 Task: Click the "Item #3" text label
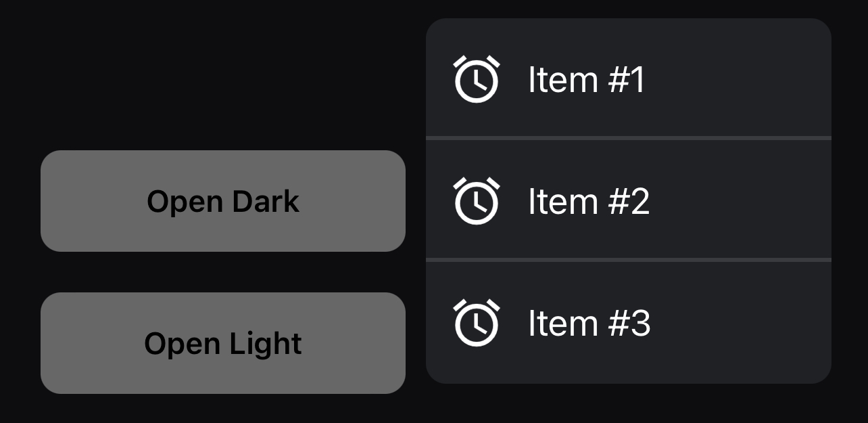coord(589,324)
